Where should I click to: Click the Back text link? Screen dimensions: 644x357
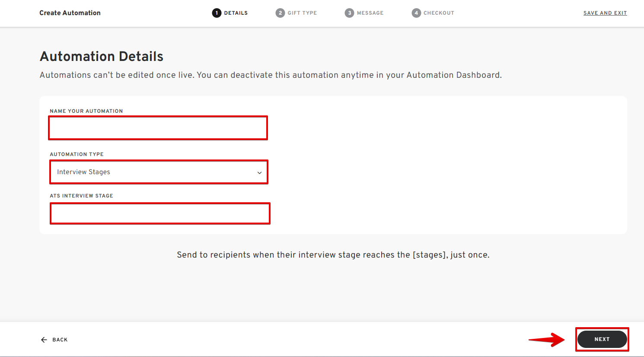point(60,340)
